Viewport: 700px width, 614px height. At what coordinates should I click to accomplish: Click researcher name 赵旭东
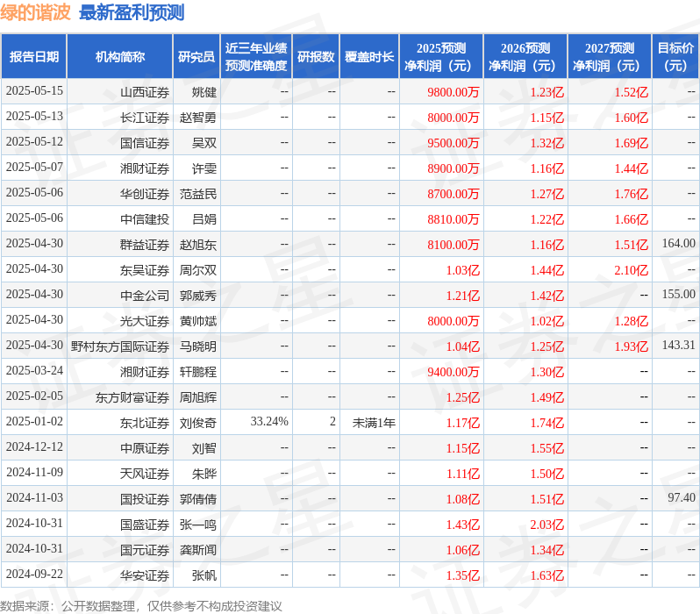[x=198, y=245]
